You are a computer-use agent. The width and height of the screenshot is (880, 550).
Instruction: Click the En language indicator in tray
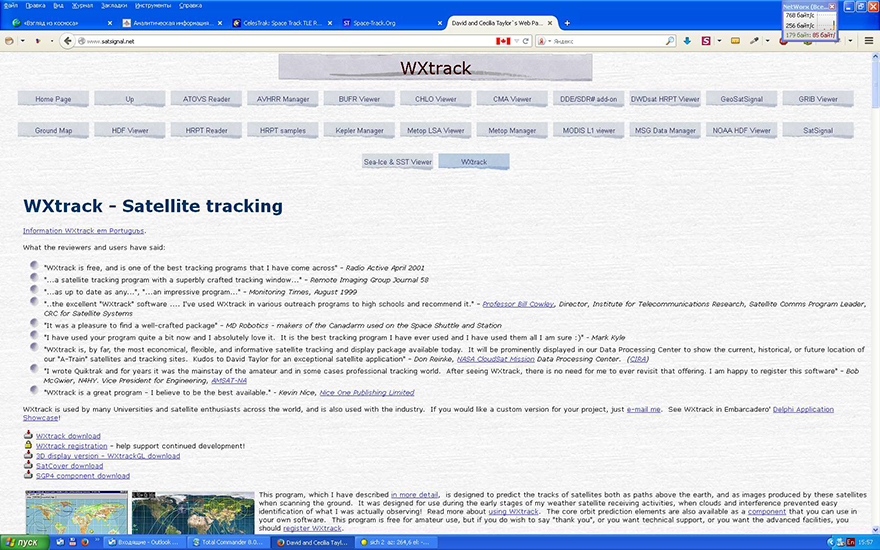851,542
